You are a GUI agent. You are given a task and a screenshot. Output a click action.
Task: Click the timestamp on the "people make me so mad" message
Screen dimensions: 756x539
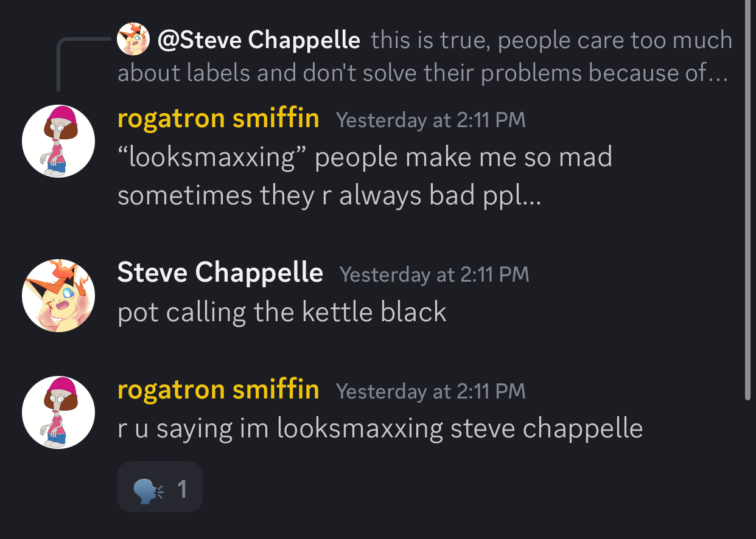click(430, 120)
